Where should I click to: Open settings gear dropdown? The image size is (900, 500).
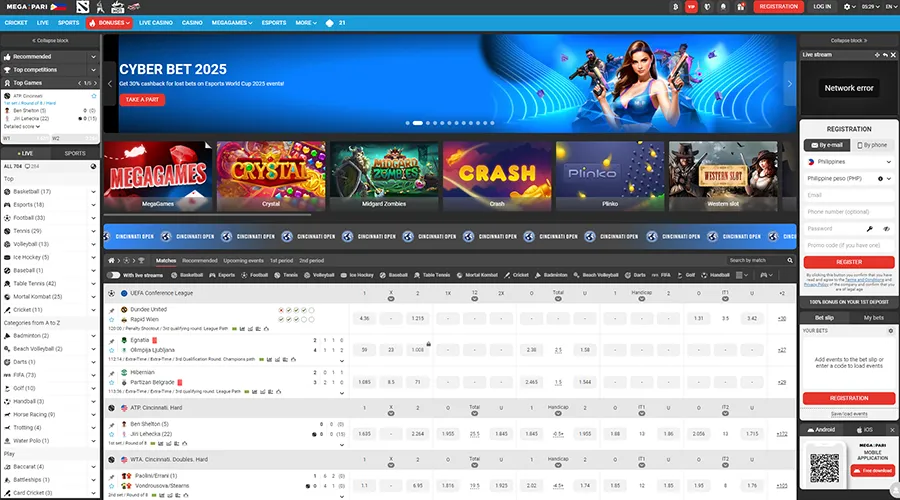[849, 7]
